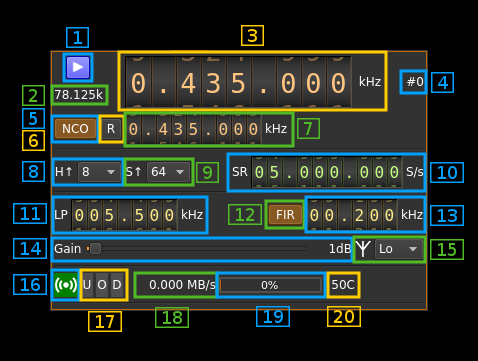478x361 pixels.
Task: Click the main center frequency dial in kHz
Action: coord(238,82)
